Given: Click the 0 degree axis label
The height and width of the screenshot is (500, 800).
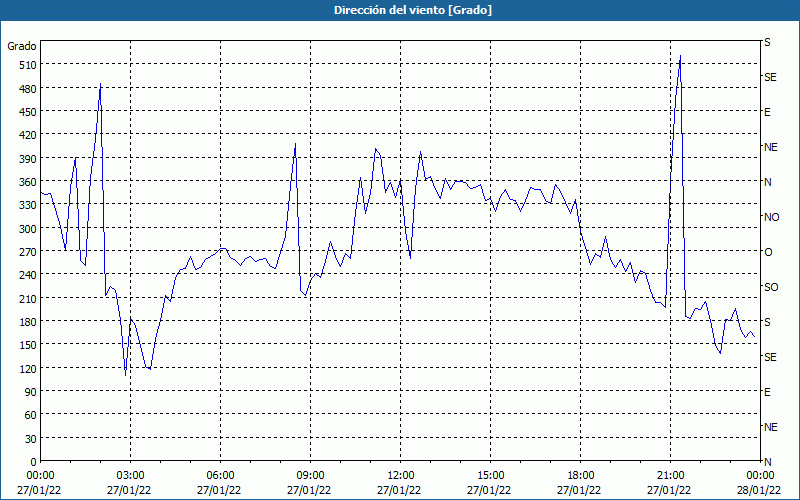Looking at the screenshot, I should coord(33,462).
